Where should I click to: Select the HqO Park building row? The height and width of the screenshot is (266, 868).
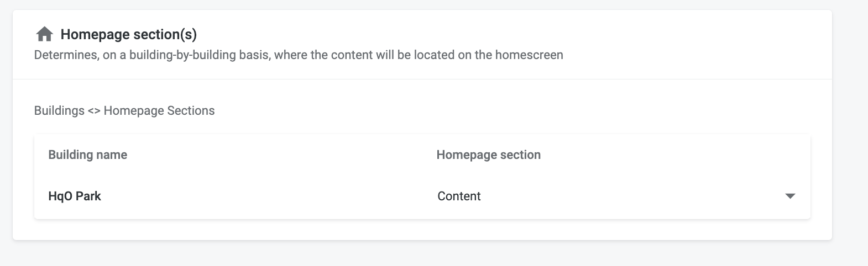[x=75, y=196]
